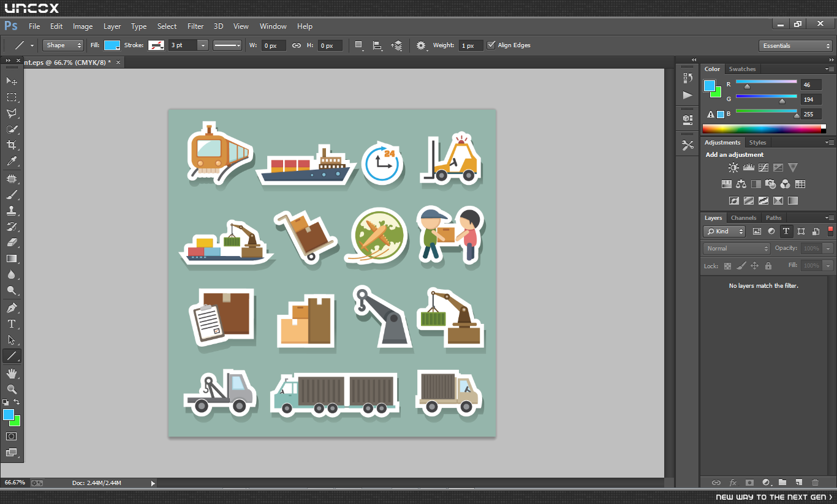Select the Brush tool
Image resolution: width=837 pixels, height=504 pixels.
coord(12,195)
